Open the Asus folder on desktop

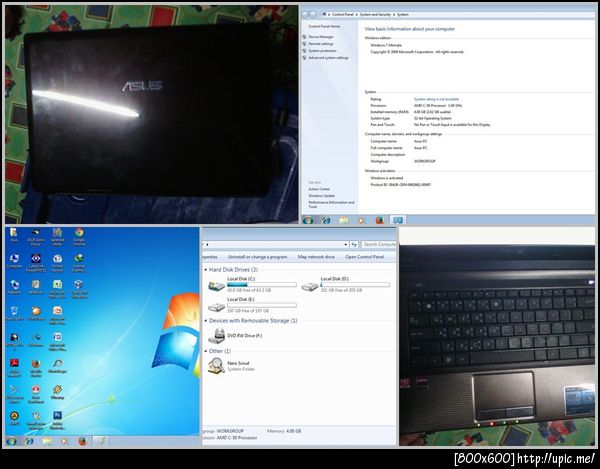tap(14, 234)
